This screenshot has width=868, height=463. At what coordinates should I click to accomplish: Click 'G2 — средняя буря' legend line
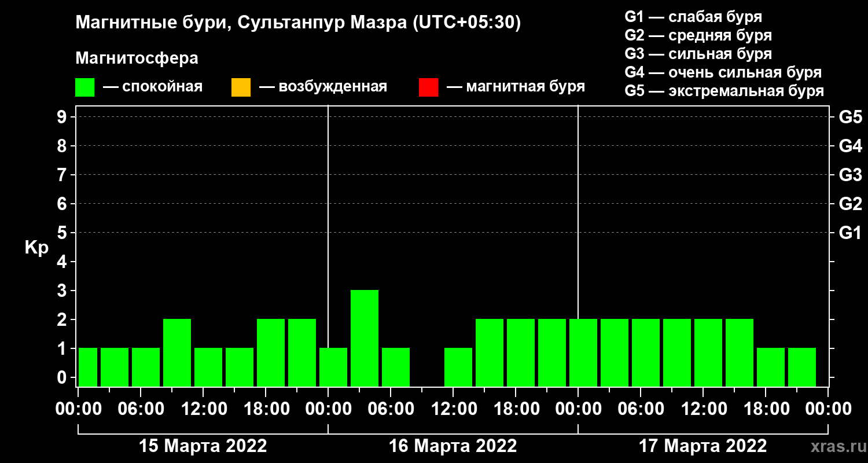pos(698,35)
